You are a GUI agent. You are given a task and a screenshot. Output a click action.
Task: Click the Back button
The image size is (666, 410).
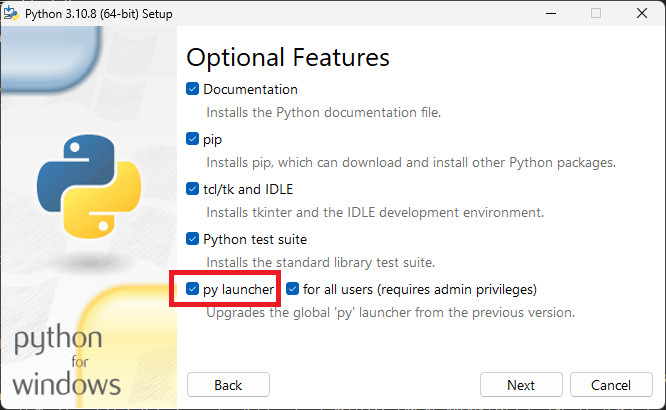point(228,385)
